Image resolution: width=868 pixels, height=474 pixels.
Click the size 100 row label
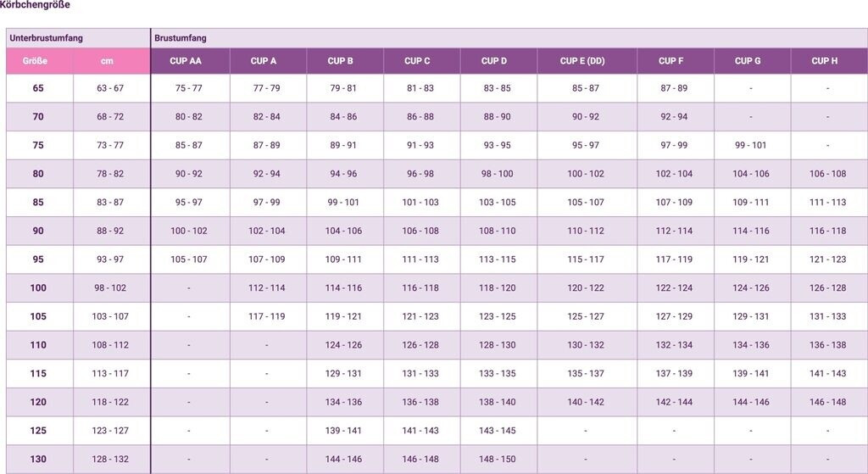point(38,288)
